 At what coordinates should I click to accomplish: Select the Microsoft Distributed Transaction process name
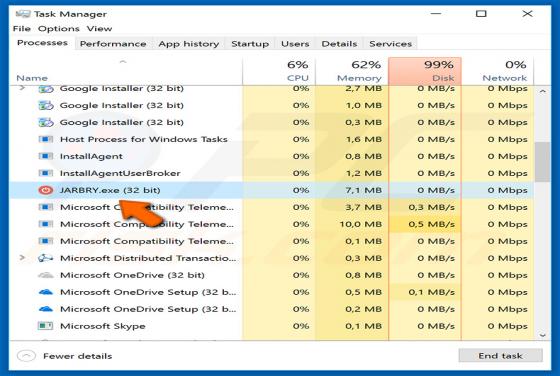148,258
